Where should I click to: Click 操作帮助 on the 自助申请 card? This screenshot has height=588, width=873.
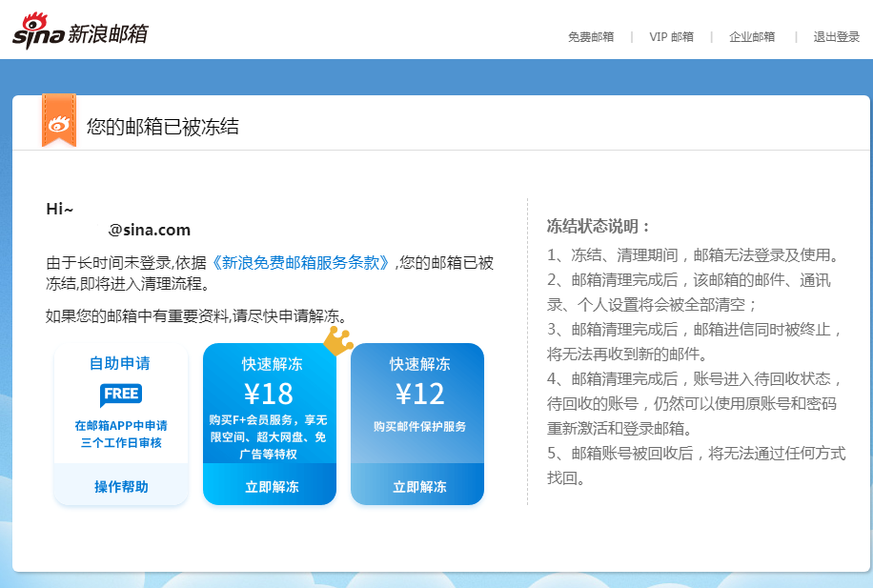(x=120, y=485)
